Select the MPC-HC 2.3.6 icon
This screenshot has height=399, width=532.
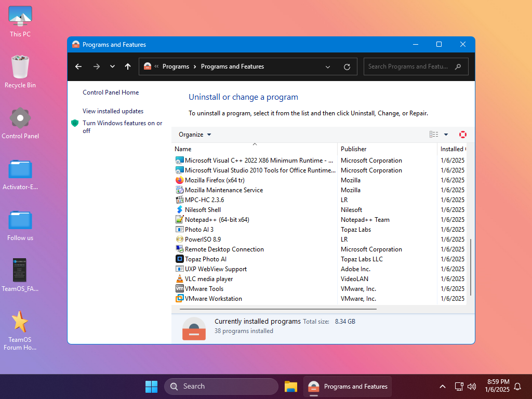pyautogui.click(x=179, y=200)
